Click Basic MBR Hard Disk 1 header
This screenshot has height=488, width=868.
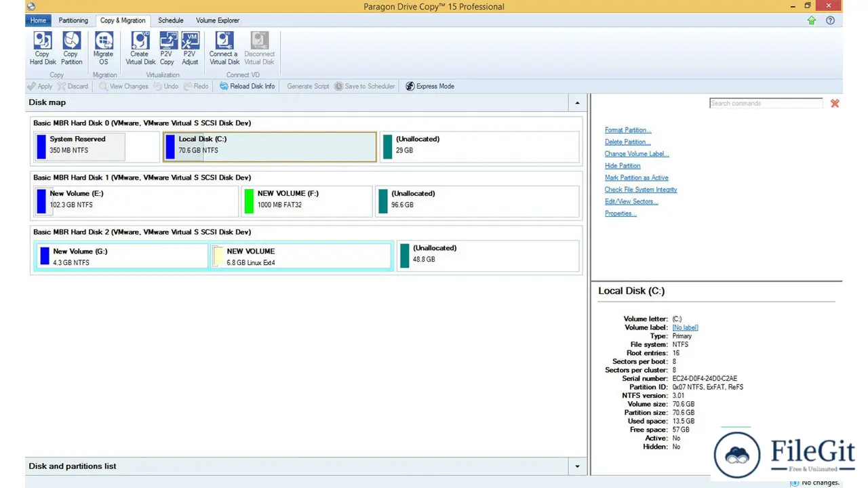point(142,178)
